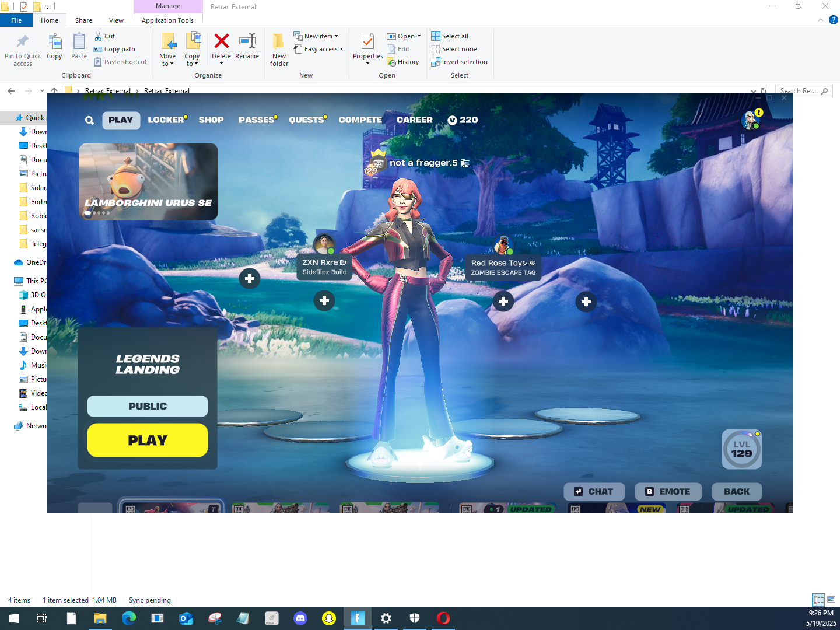Start the match with yellow PLAY button
The height and width of the screenshot is (630, 840).
pos(148,440)
